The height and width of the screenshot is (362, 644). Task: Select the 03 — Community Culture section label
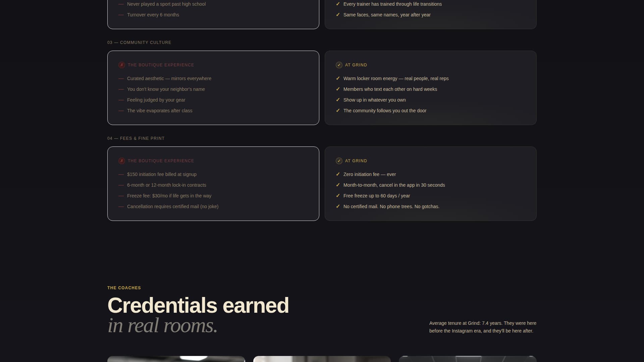(139, 43)
